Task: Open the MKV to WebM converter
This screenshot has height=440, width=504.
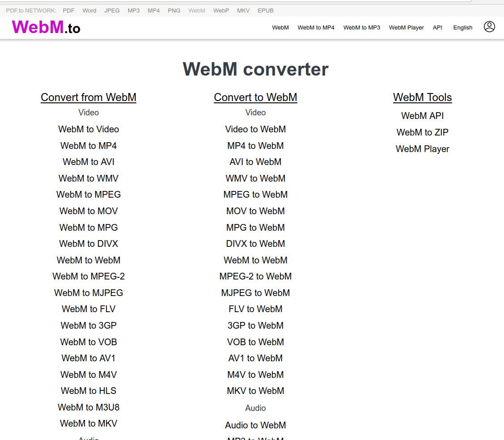Action: pyautogui.click(x=255, y=390)
